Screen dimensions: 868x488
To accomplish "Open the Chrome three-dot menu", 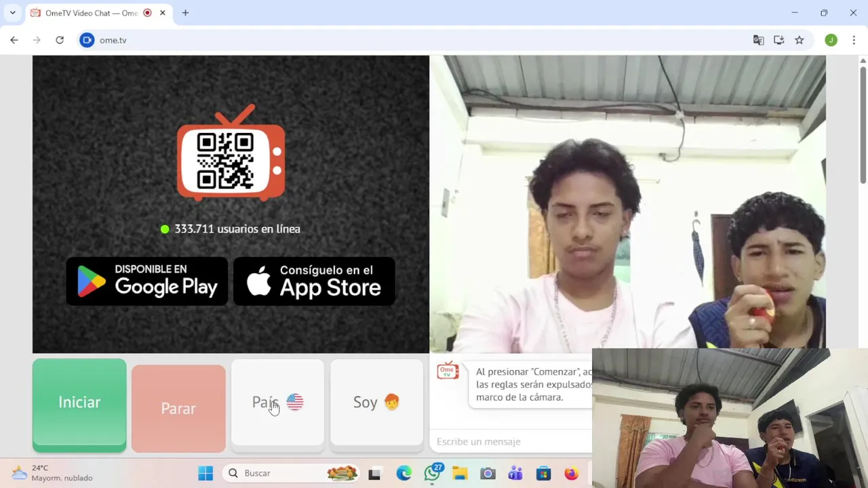I will coord(854,40).
